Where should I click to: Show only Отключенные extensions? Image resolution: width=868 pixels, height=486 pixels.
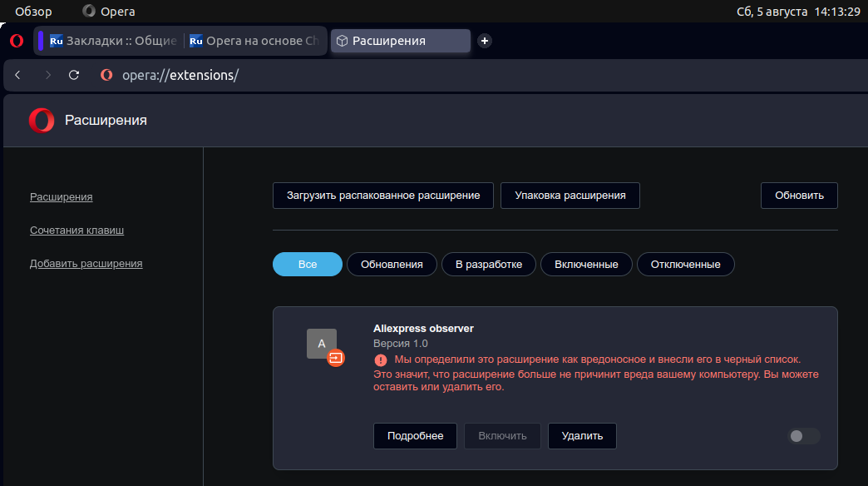[685, 265]
